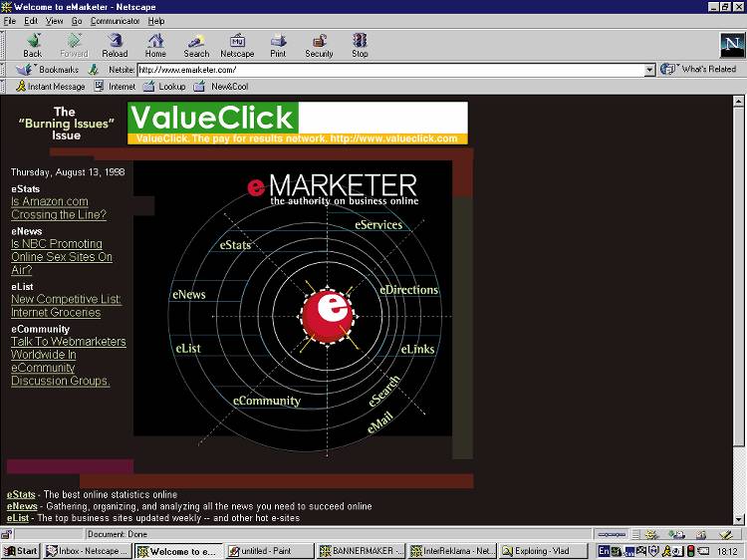
Task: Click the eMarketer logo heading
Action: [332, 189]
